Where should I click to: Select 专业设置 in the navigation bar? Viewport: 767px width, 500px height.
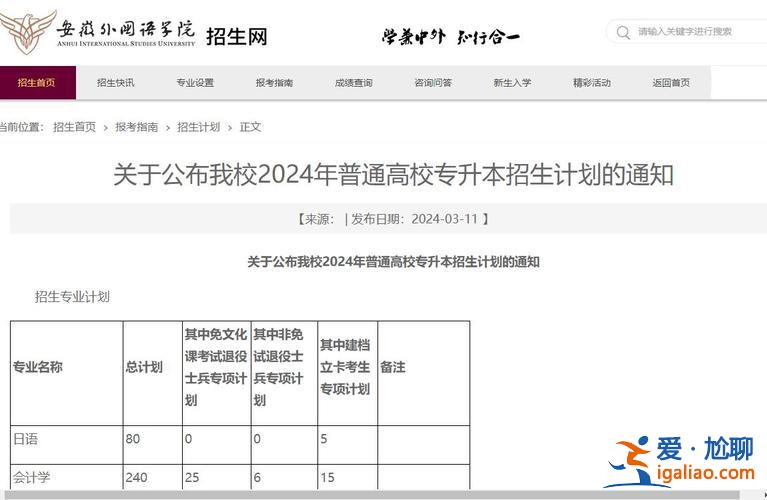pos(195,83)
